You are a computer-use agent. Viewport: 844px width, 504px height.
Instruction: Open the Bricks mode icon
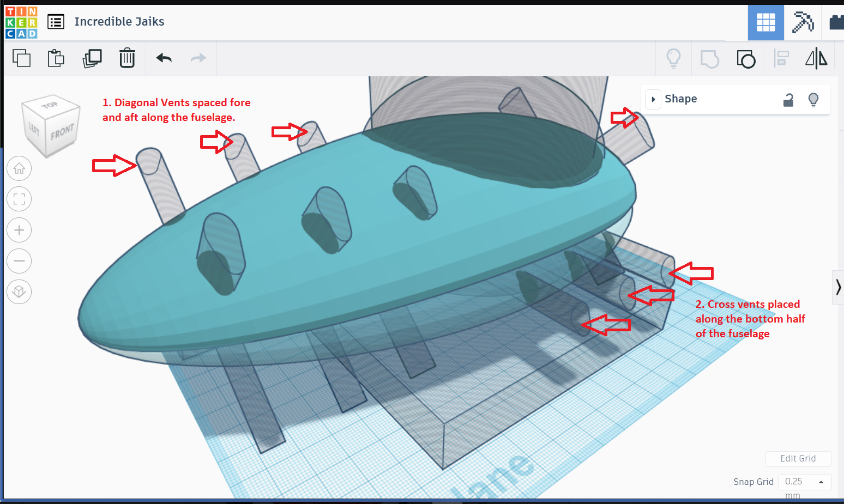point(836,22)
